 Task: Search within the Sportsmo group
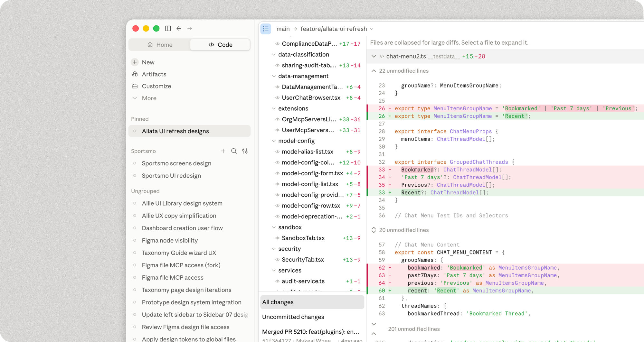click(234, 151)
